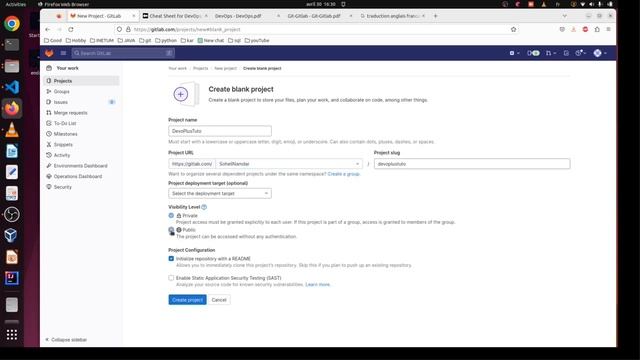Open VLC media player from dock
This screenshot has height=360, width=640.
[x=12, y=130]
